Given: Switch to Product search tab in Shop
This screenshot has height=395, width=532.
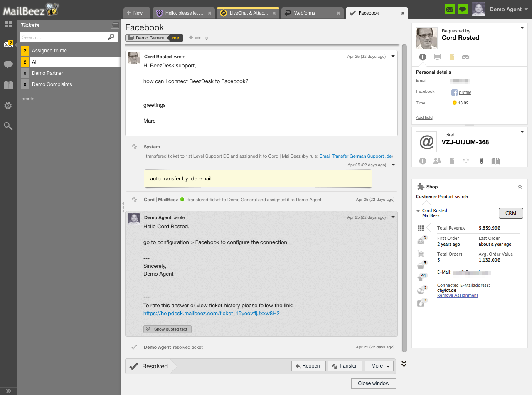Looking at the screenshot, I should tap(453, 197).
